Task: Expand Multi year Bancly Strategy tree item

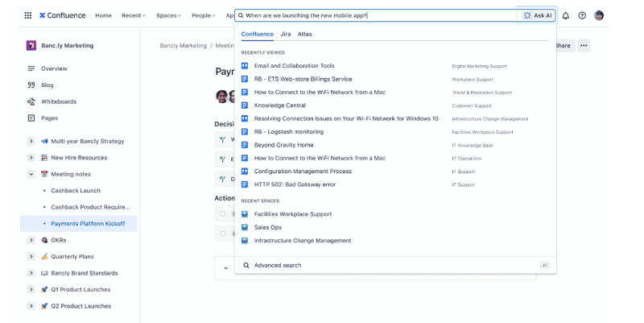Action: tap(31, 141)
